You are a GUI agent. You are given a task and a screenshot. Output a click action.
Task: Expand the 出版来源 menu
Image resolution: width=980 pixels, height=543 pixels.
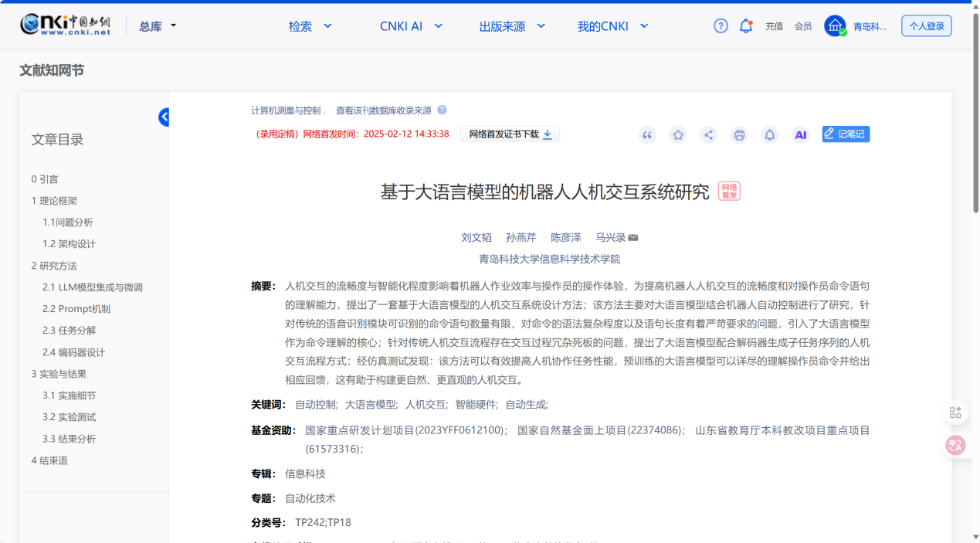511,26
